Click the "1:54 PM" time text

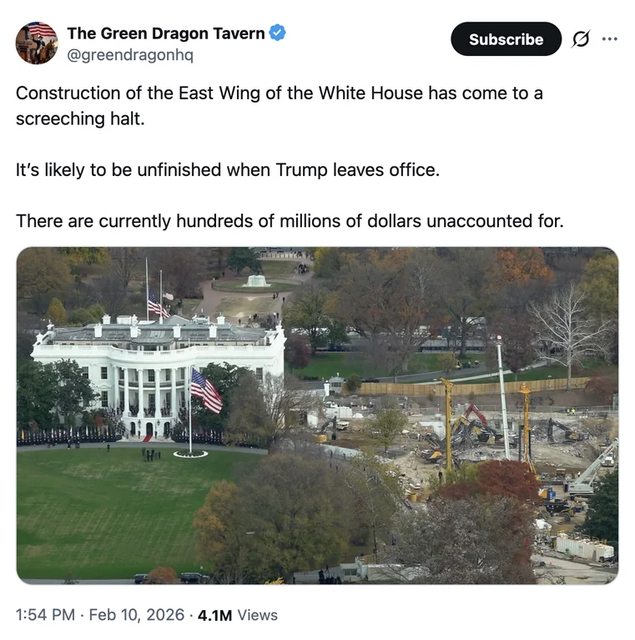tap(43, 614)
